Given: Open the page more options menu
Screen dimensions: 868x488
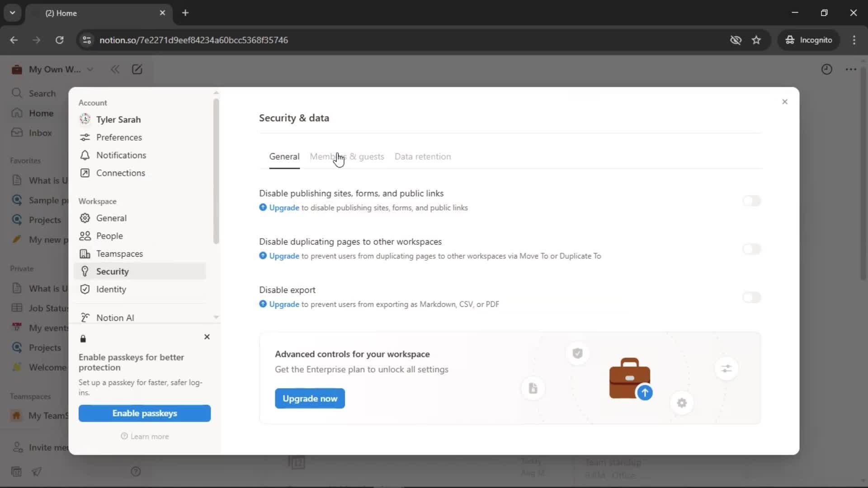Looking at the screenshot, I should point(851,69).
